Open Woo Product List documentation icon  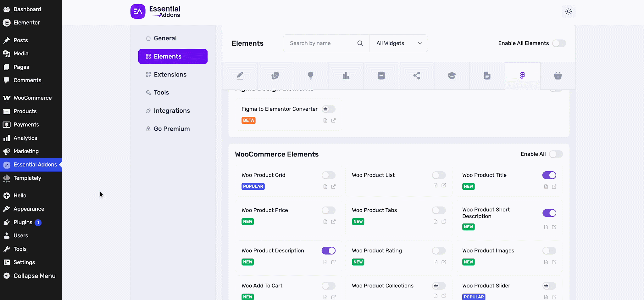436,185
